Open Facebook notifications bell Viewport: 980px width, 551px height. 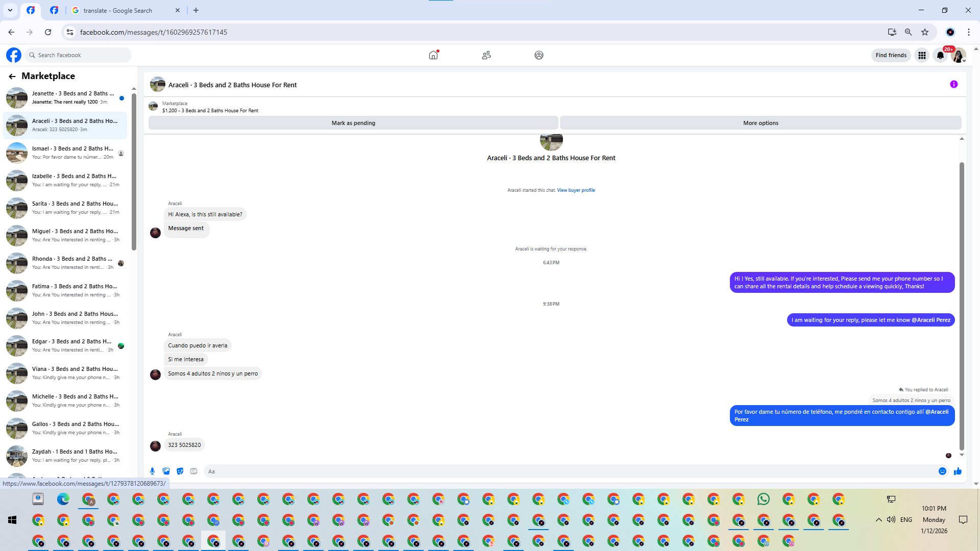[940, 55]
